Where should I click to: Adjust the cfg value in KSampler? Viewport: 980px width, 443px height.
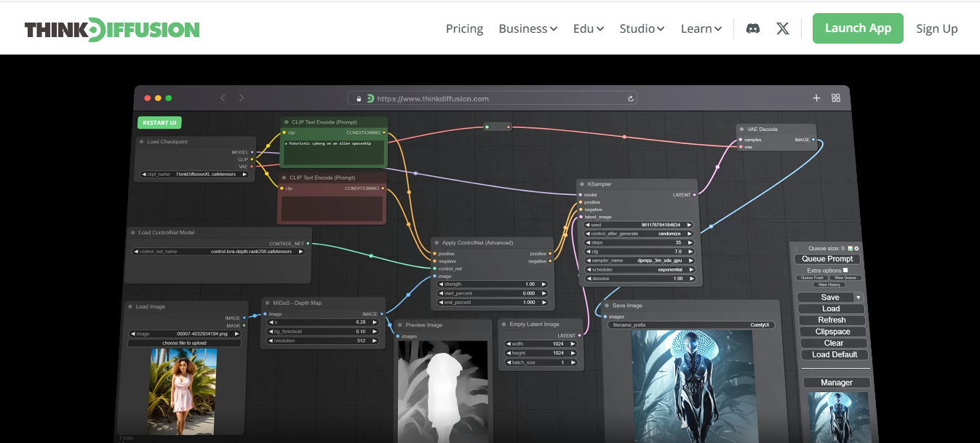(x=640, y=252)
